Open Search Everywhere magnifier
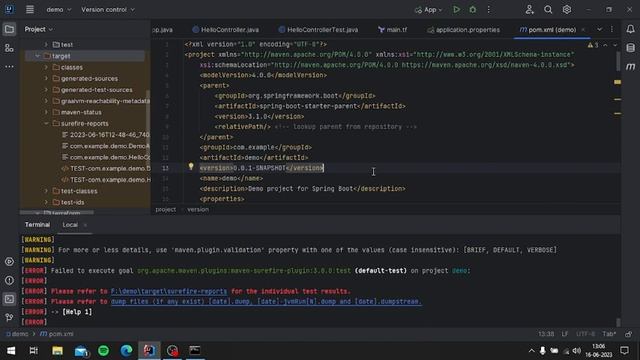 tap(548, 9)
